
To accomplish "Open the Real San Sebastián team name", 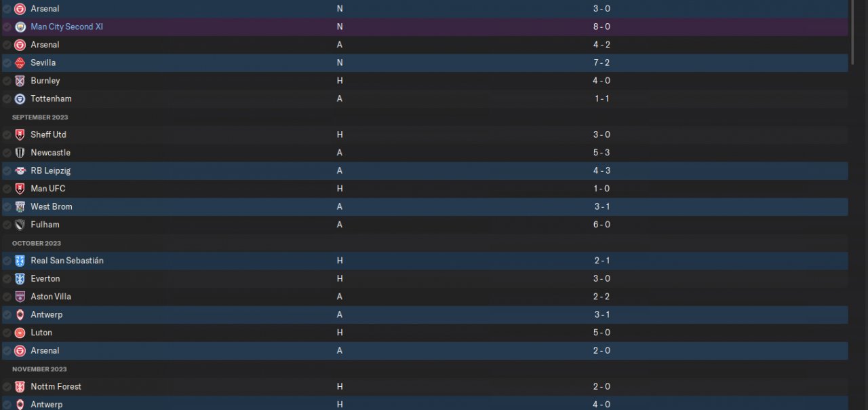I will click(x=67, y=261).
